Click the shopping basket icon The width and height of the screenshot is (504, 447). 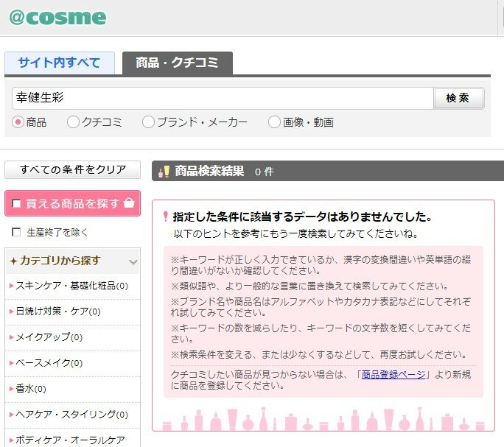(x=129, y=203)
